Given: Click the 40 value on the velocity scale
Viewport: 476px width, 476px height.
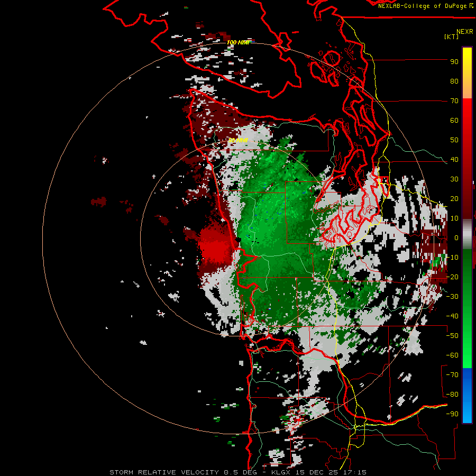Looking at the screenshot, I should point(454,159).
